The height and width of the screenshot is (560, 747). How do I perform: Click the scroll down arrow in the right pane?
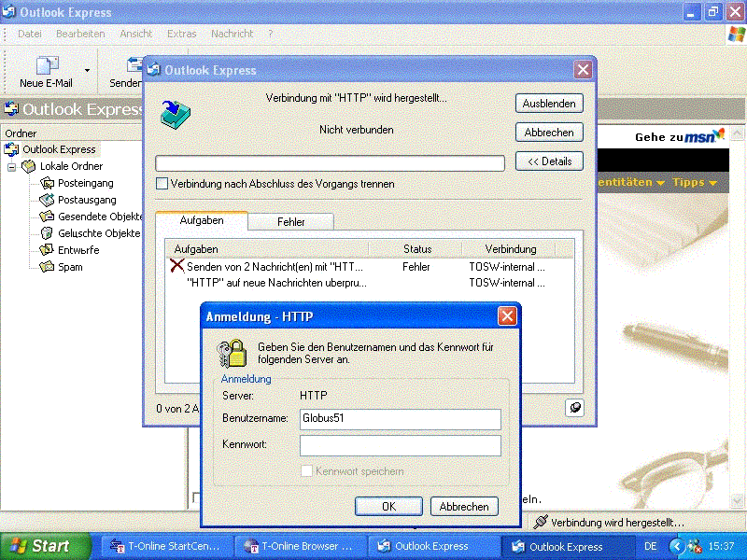coord(737,500)
